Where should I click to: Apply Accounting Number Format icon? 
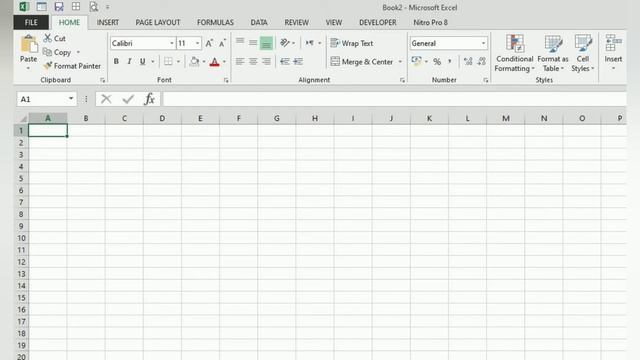416,61
